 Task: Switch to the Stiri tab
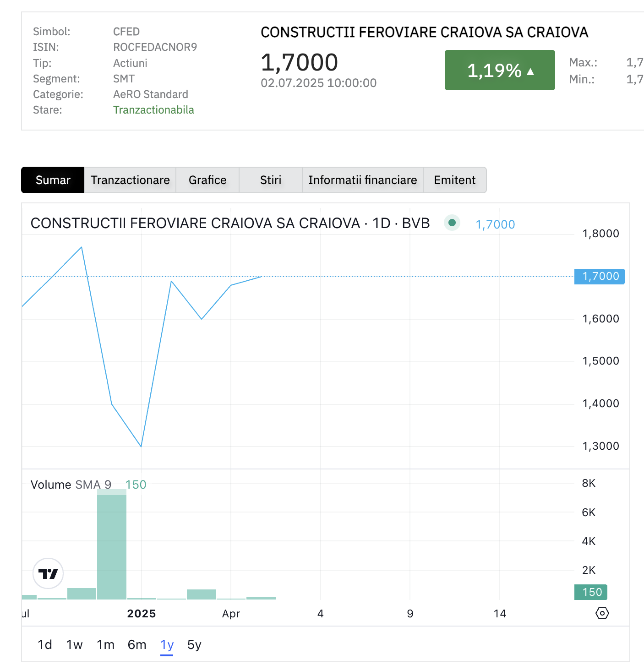(x=271, y=180)
